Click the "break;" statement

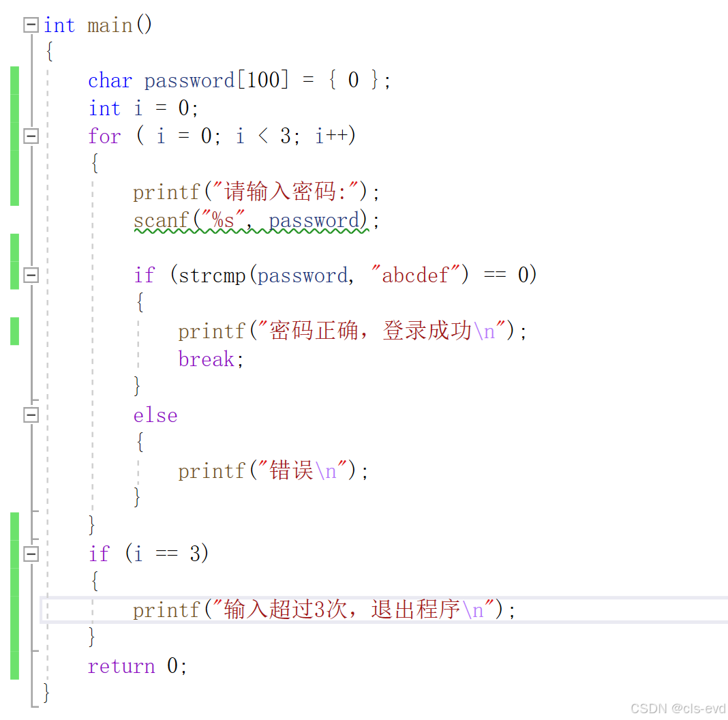click(211, 359)
